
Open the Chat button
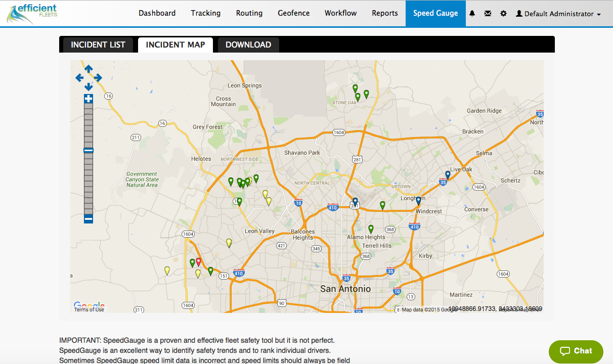pyautogui.click(x=576, y=351)
